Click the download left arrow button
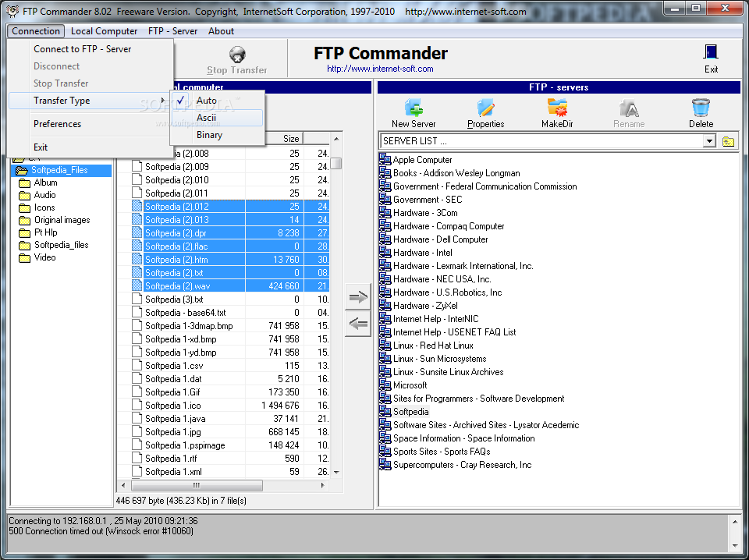This screenshot has width=749, height=560. [x=358, y=324]
